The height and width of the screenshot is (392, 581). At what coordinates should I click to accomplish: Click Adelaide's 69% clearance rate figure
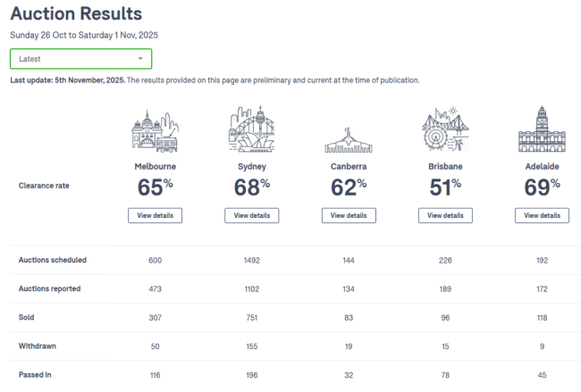coord(542,187)
